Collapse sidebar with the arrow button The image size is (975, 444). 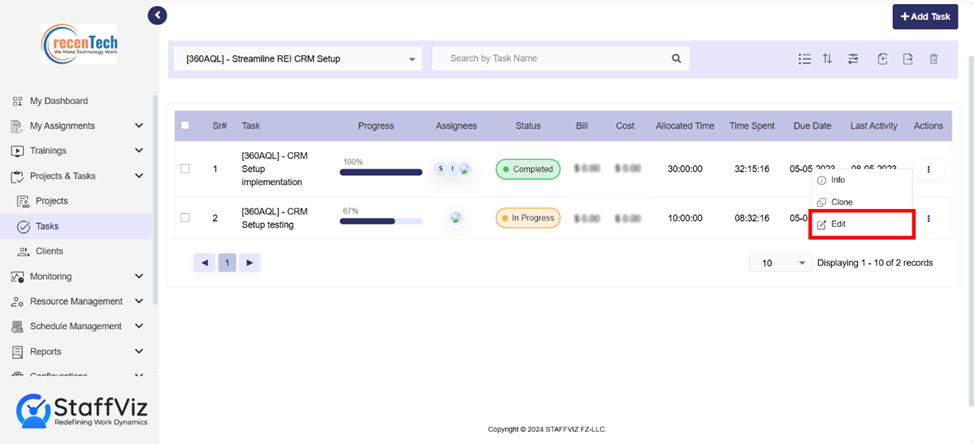click(157, 15)
